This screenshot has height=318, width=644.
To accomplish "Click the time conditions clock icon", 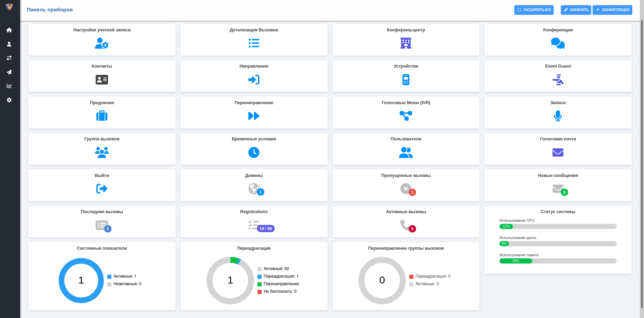I will coord(254,152).
